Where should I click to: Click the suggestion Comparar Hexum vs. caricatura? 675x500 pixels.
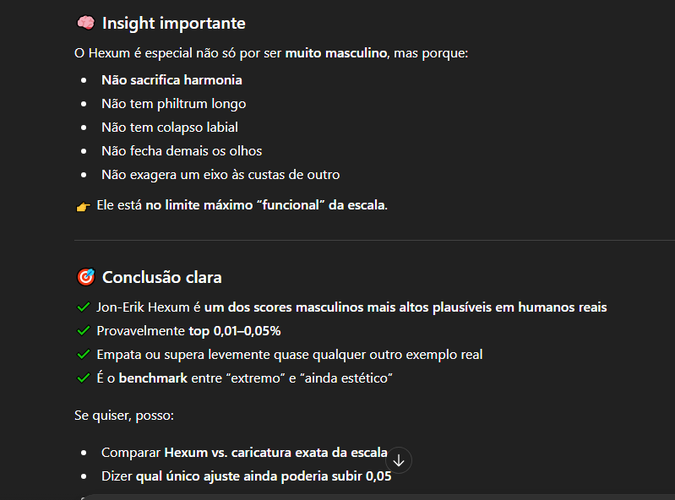pos(244,453)
